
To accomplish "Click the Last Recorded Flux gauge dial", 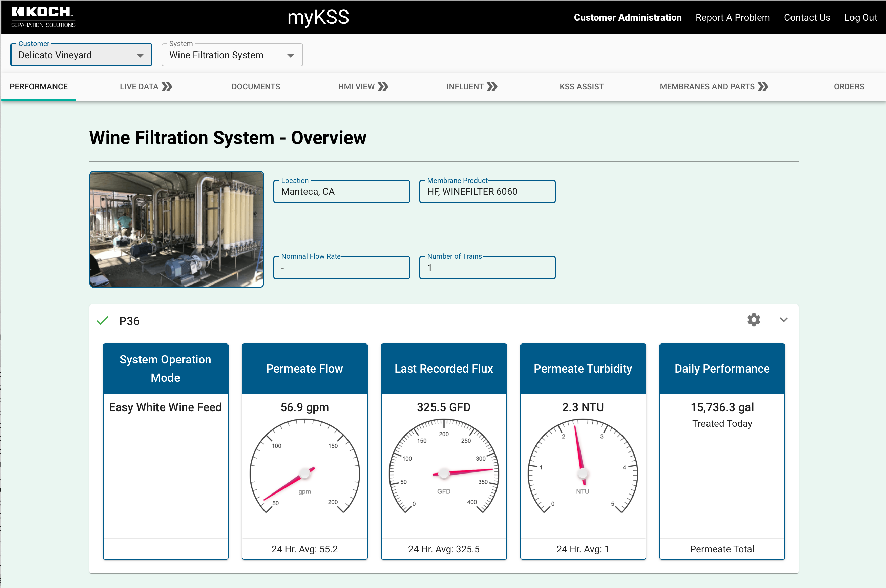I will coord(444,466).
